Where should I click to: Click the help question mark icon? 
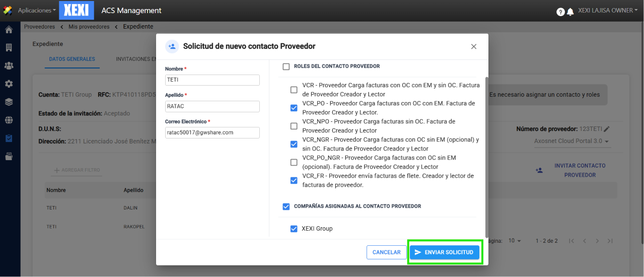pyautogui.click(x=560, y=12)
